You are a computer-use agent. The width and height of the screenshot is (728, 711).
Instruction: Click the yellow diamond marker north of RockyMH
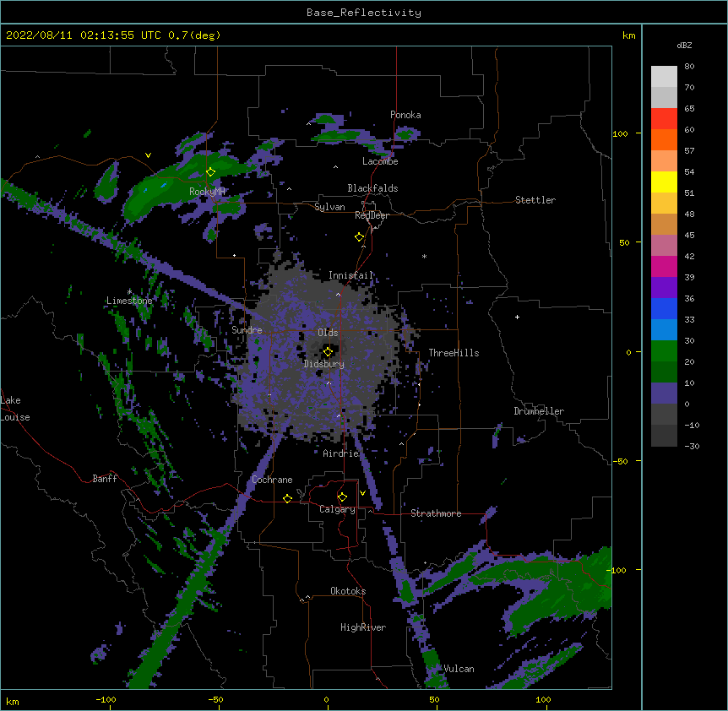[x=210, y=172]
